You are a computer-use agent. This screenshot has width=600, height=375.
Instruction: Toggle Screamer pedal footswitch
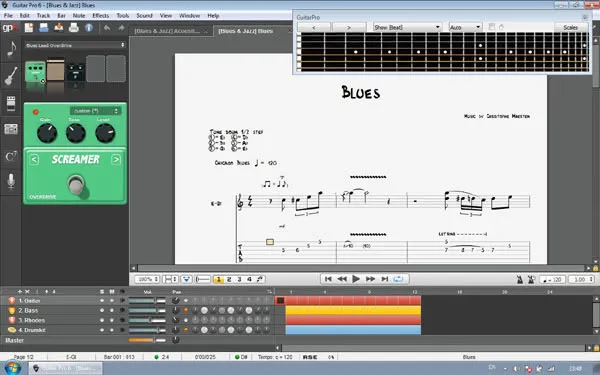(x=76, y=184)
